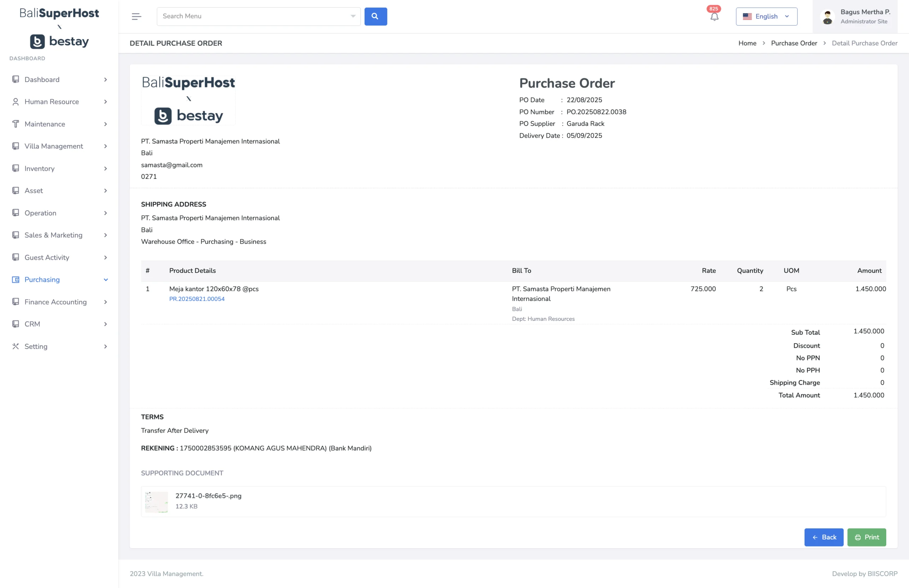Open the Villa Management menu
Image resolution: width=909 pixels, height=588 pixels.
59,146
